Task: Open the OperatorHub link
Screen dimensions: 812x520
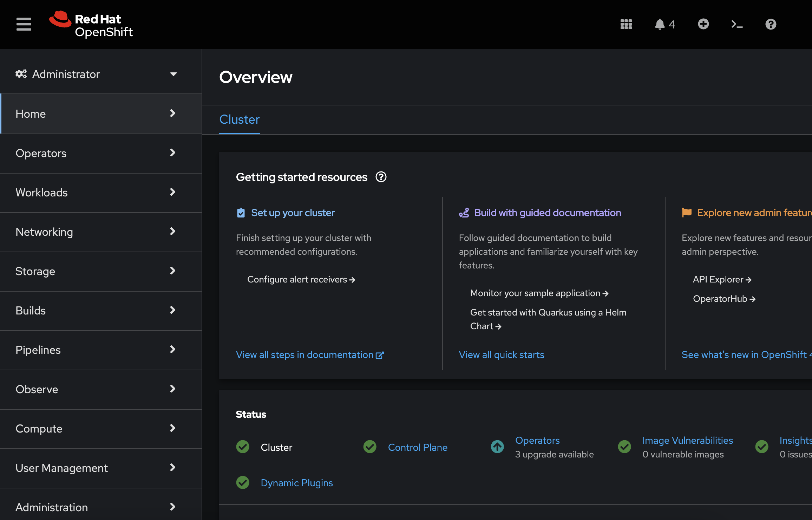Action: [724, 299]
